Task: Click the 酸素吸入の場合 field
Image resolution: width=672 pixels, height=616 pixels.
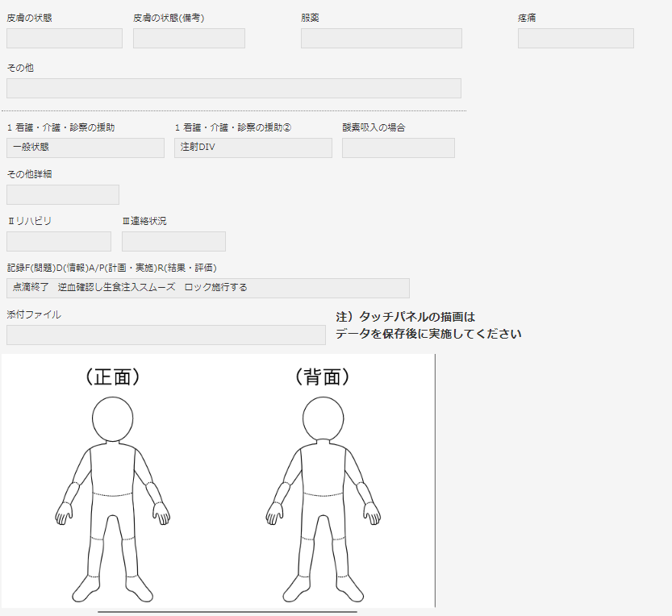Action: tap(398, 148)
